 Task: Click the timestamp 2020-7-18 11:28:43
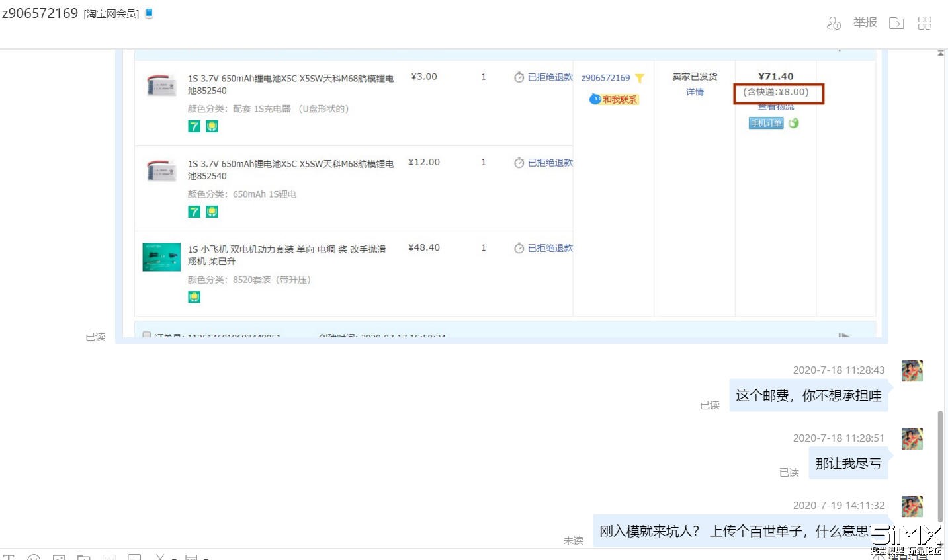click(839, 370)
